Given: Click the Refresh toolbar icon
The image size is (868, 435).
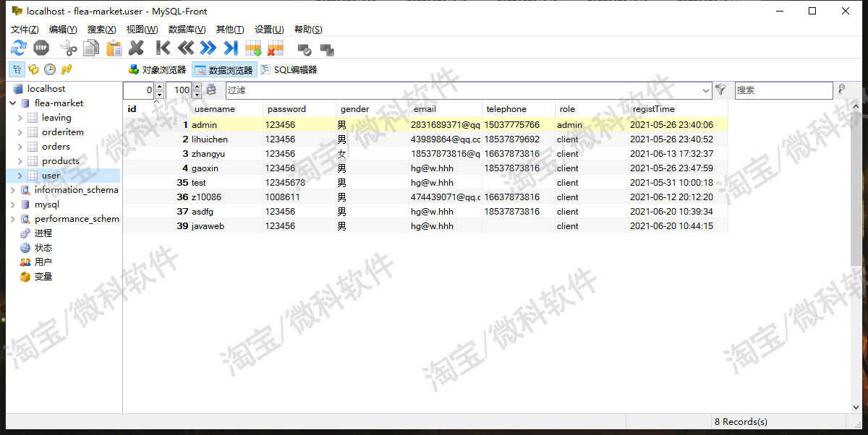Looking at the screenshot, I should click(x=18, y=48).
